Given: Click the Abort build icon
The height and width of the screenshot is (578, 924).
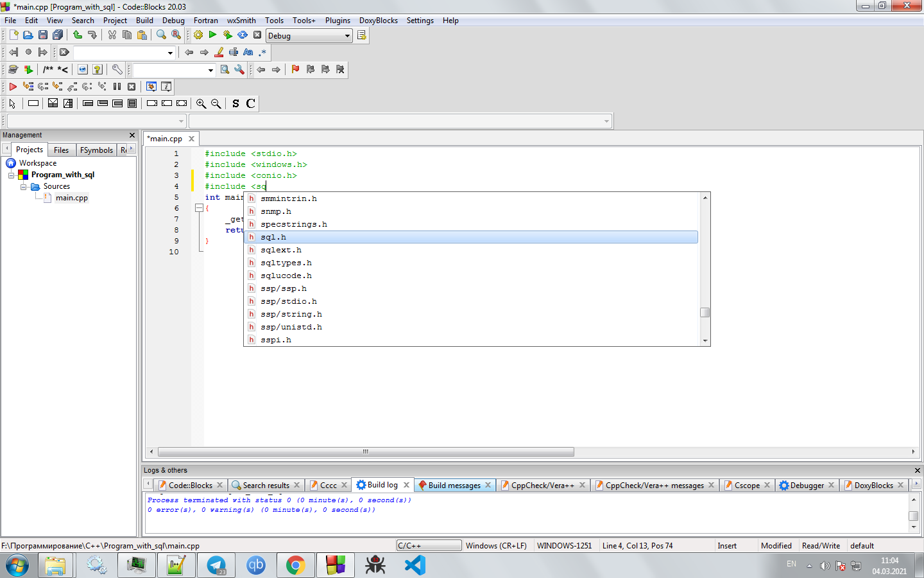Looking at the screenshot, I should [x=257, y=35].
